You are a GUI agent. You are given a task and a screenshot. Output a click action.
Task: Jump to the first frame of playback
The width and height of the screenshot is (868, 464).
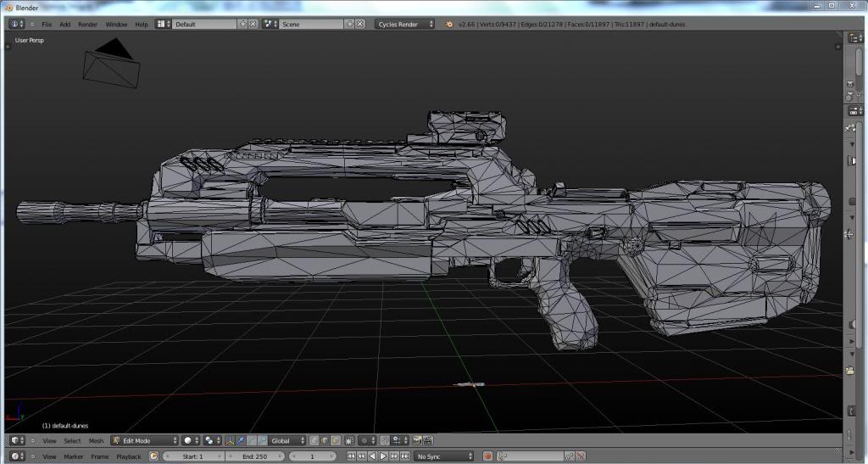351,456
